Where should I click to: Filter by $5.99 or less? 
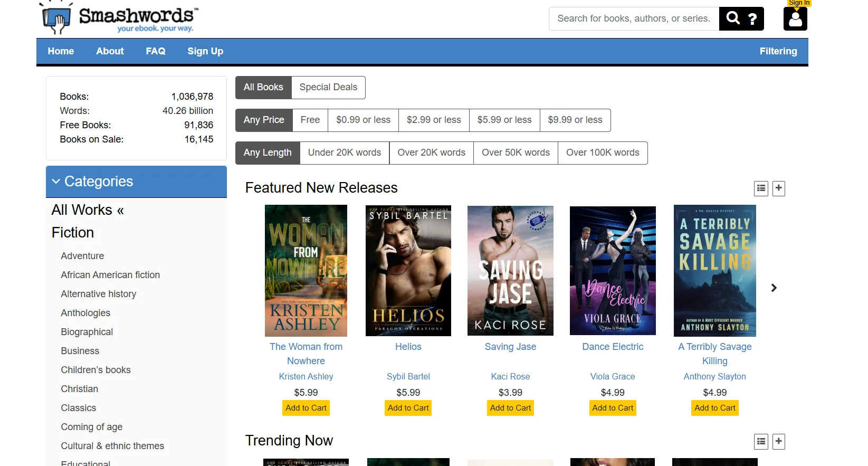(x=504, y=120)
